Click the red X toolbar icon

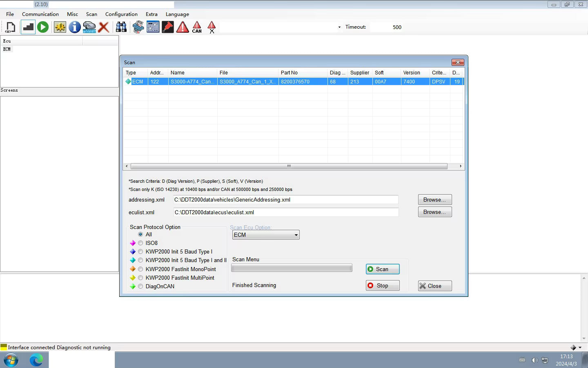click(x=104, y=27)
